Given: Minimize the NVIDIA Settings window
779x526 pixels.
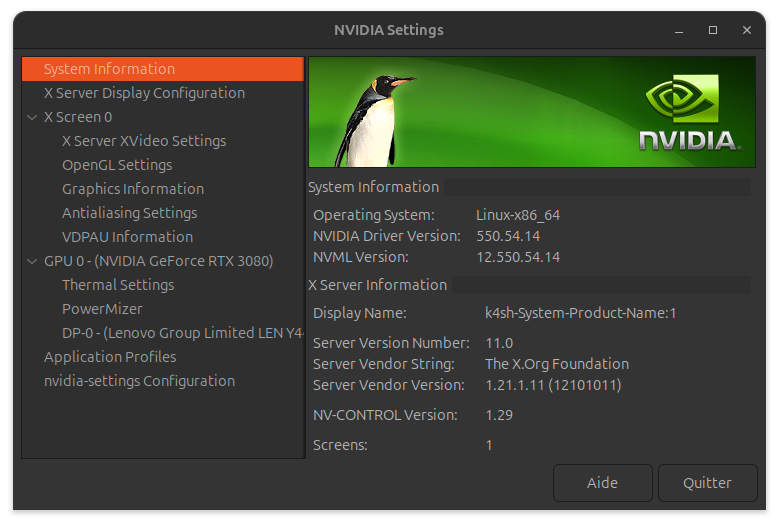Looking at the screenshot, I should click(681, 30).
